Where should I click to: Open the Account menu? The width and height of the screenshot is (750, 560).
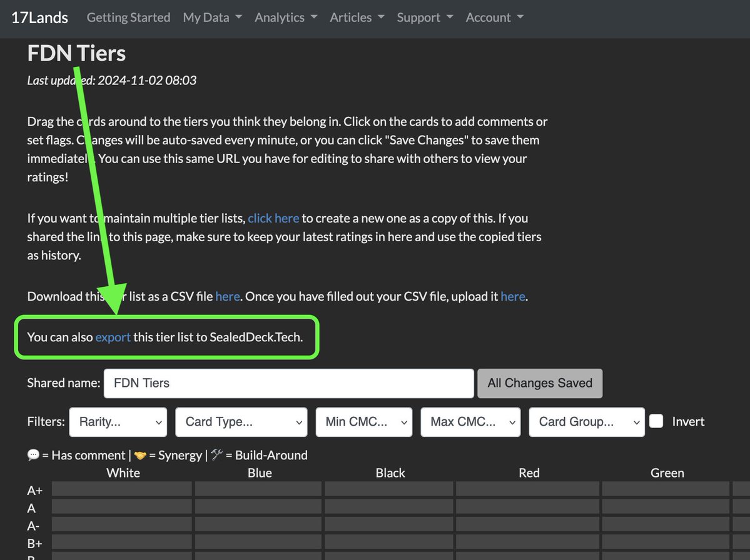pos(494,17)
